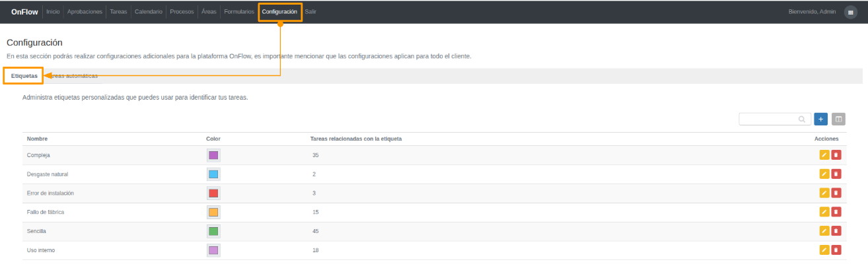Viewport: 868px width, 272px height.
Task: Open the Tareas section
Action: (118, 12)
